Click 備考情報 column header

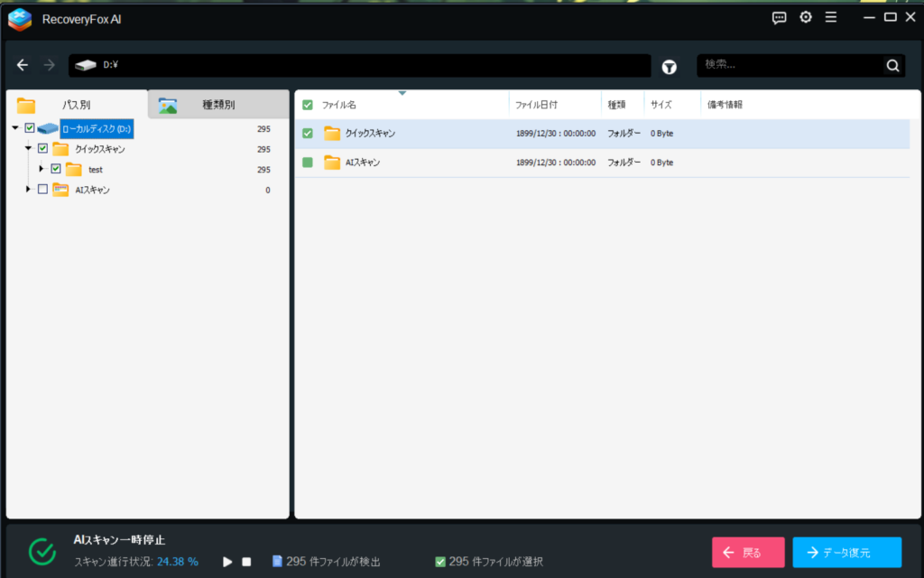click(725, 105)
